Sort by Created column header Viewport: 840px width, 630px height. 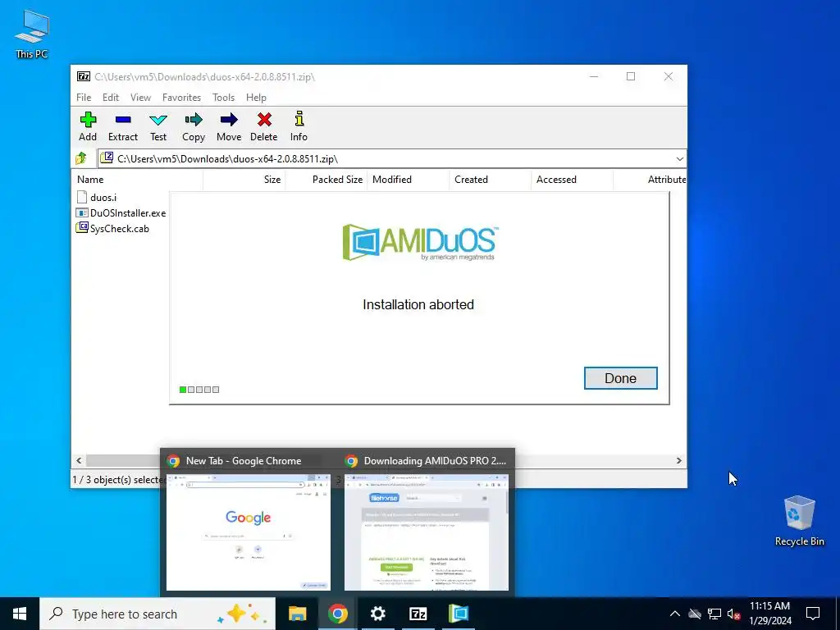click(x=491, y=180)
